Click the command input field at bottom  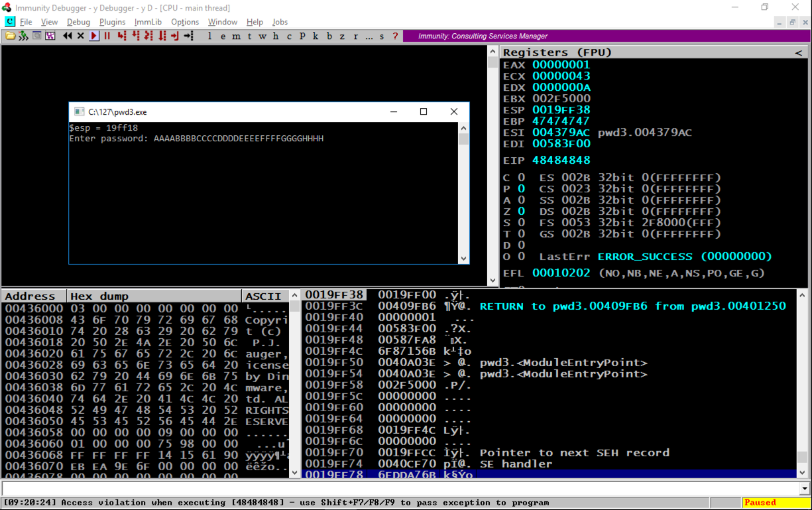(398, 489)
